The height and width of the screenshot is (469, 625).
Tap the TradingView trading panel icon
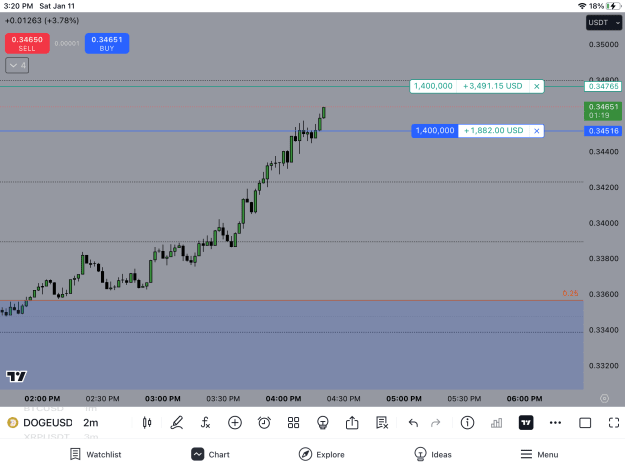pos(526,423)
